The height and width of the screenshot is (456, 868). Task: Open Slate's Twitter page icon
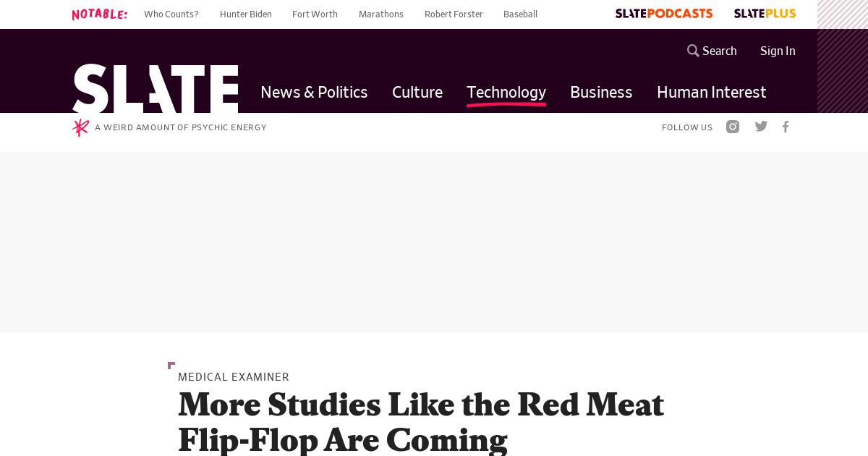pos(761,127)
